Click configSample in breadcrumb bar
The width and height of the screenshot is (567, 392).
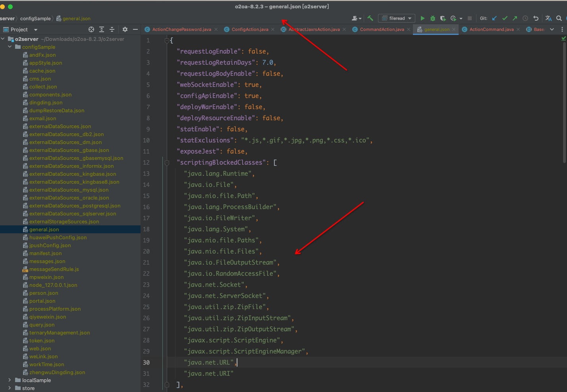coord(35,18)
